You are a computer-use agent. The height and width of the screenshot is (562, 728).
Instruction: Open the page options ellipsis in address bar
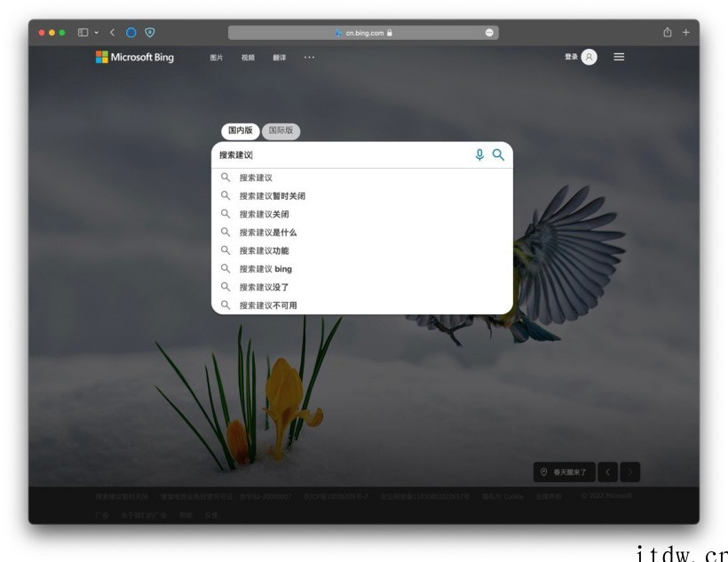pos(489,33)
